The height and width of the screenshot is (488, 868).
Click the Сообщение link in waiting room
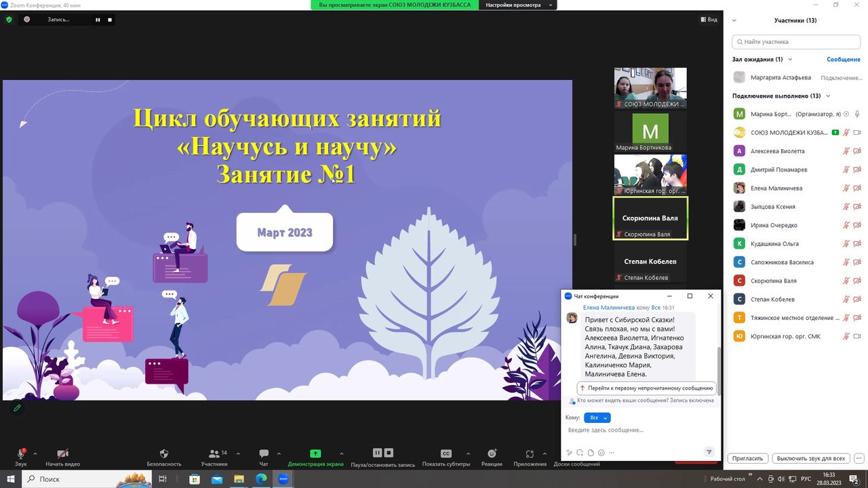(843, 60)
